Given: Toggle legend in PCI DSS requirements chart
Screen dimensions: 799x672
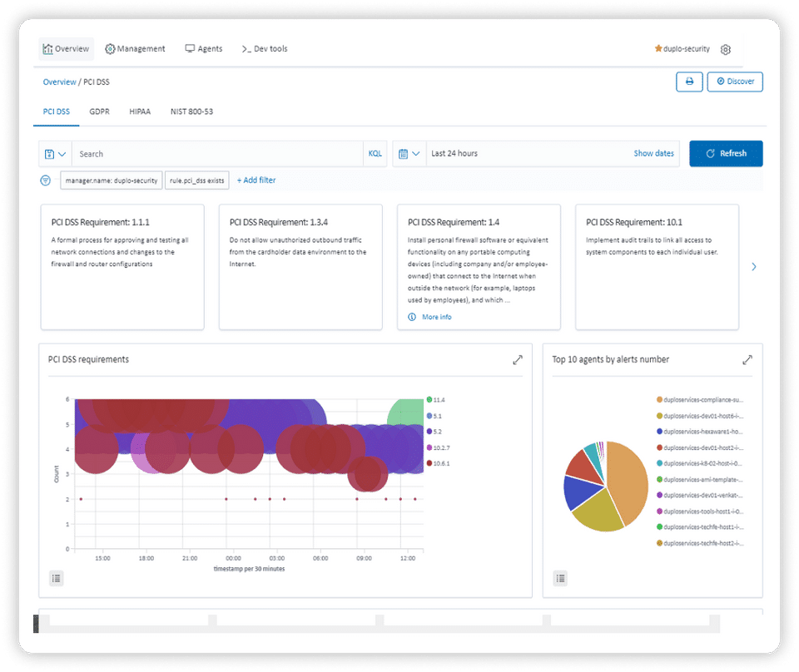Looking at the screenshot, I should (x=57, y=578).
